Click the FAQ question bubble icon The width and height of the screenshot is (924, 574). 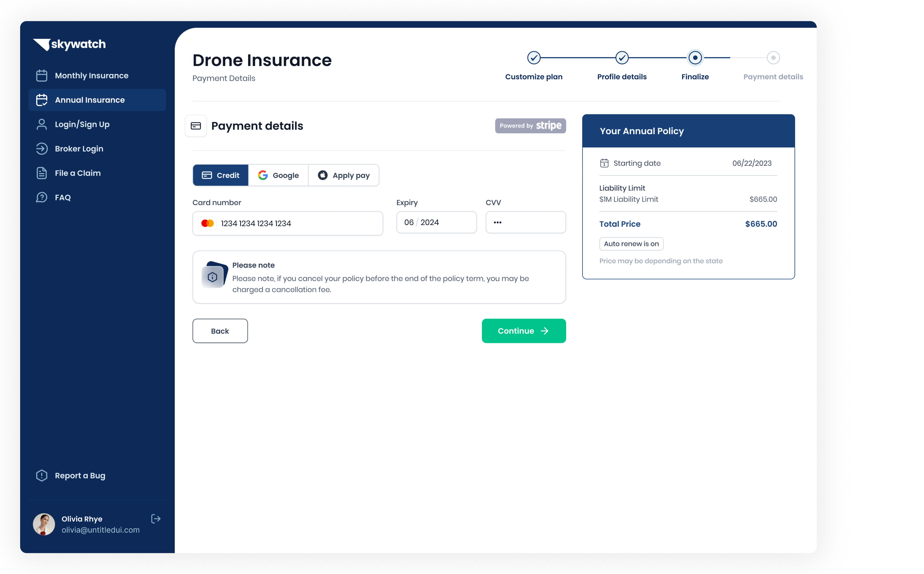coord(42,197)
